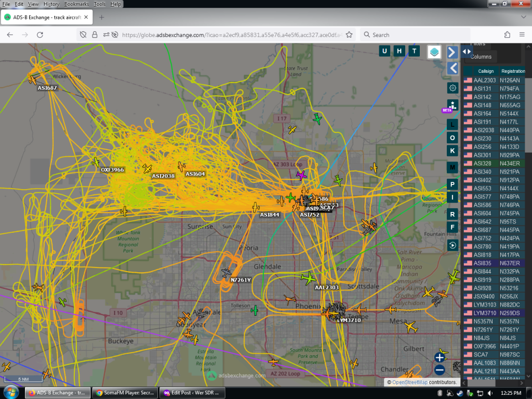Toggle the M map button
The height and width of the screenshot is (399, 532).
coord(453,167)
